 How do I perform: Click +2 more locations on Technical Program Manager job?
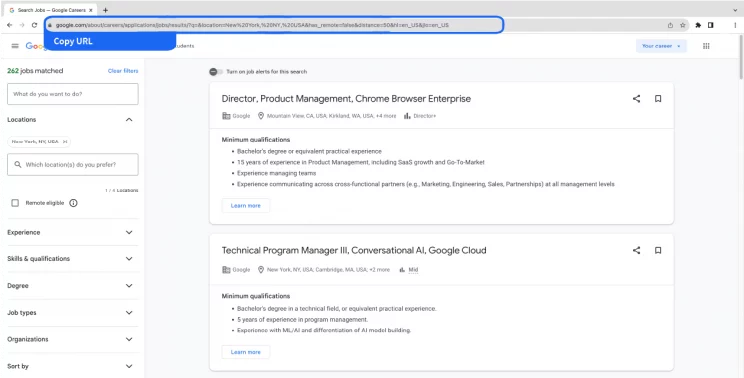[x=379, y=269]
